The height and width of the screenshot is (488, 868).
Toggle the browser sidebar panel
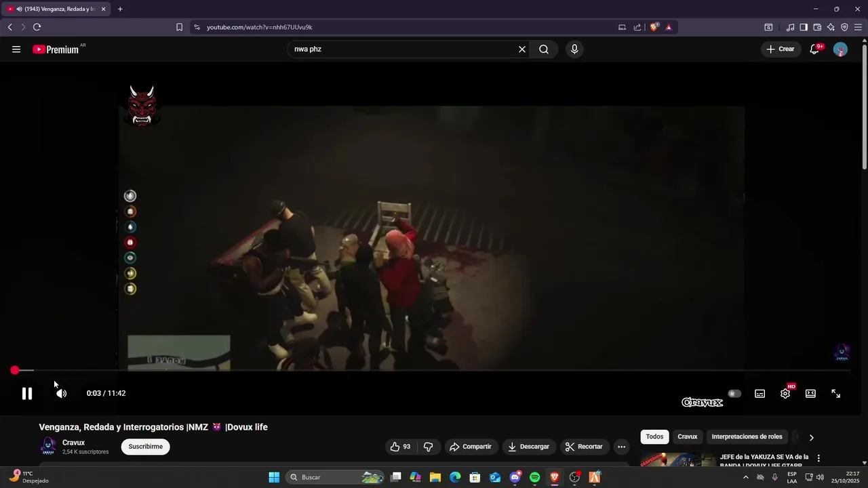804,27
